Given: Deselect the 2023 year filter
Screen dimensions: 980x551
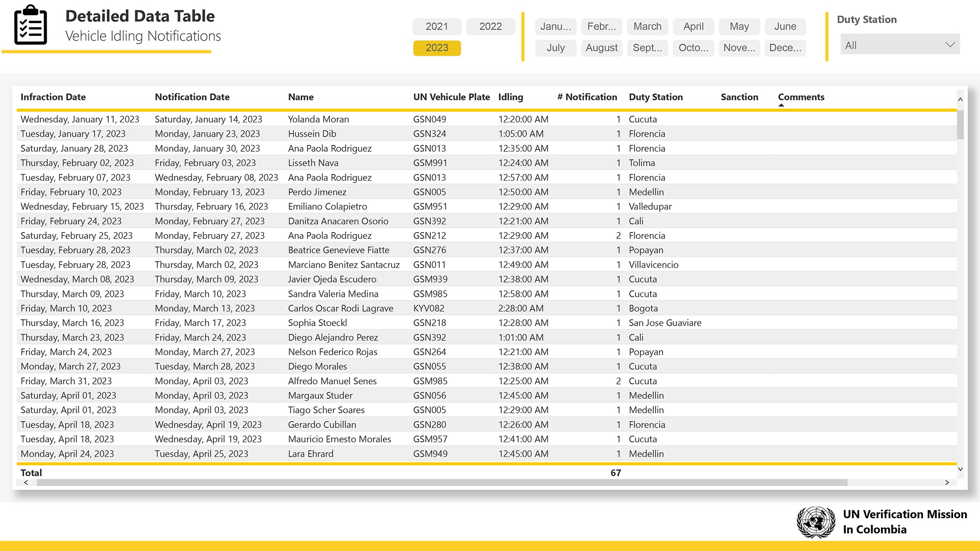Looking at the screenshot, I should click(x=437, y=48).
